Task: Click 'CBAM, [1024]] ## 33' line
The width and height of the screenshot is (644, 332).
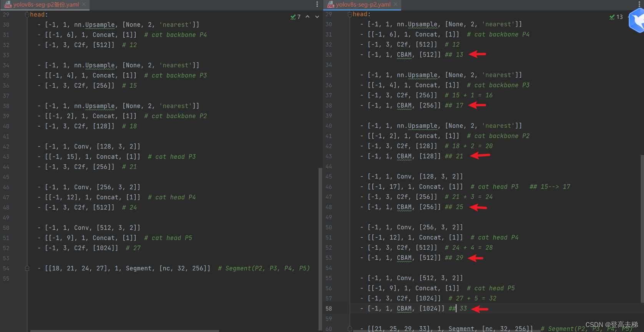Action: click(x=413, y=309)
